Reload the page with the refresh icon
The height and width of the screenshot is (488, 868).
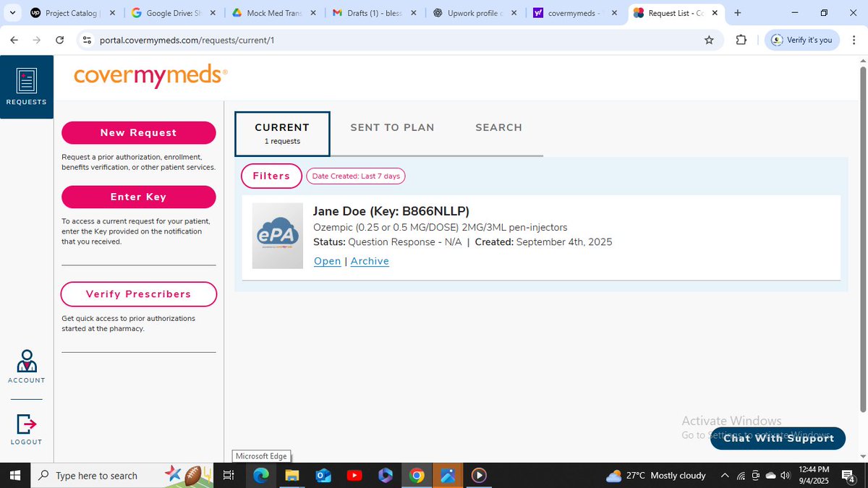pos(60,40)
